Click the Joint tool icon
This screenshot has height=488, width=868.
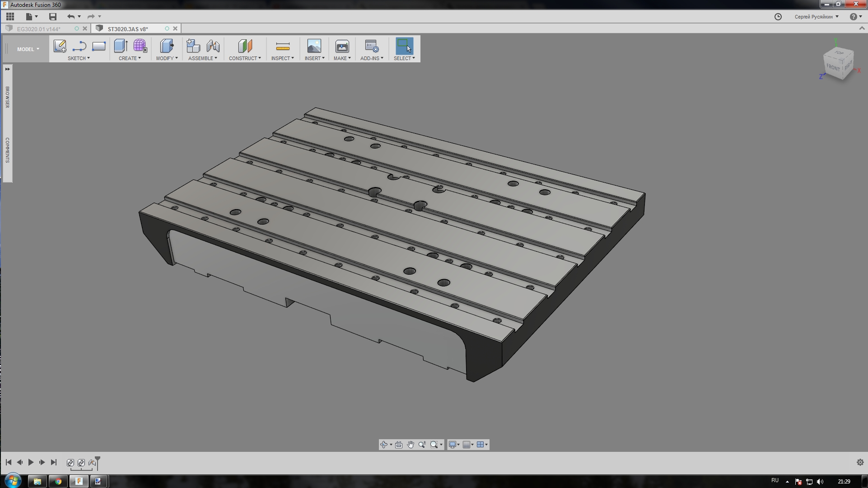213,46
